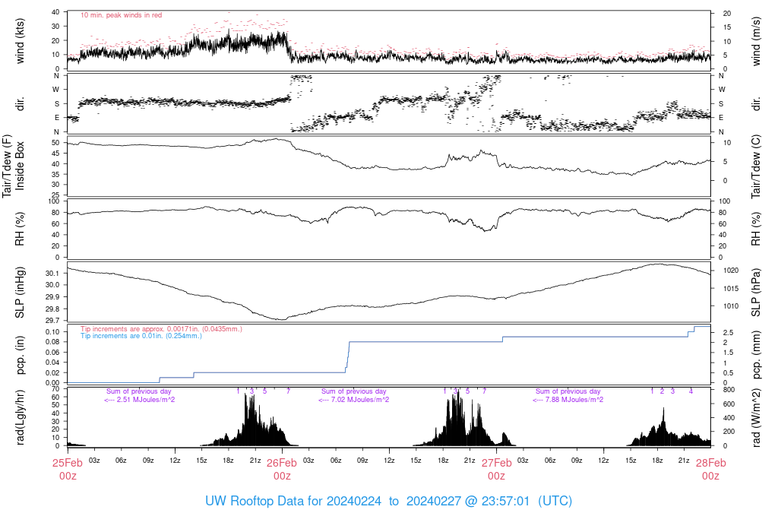Click the '0.10' tick on precipitation axis
The width and height of the screenshot is (778, 532).
(x=52, y=331)
